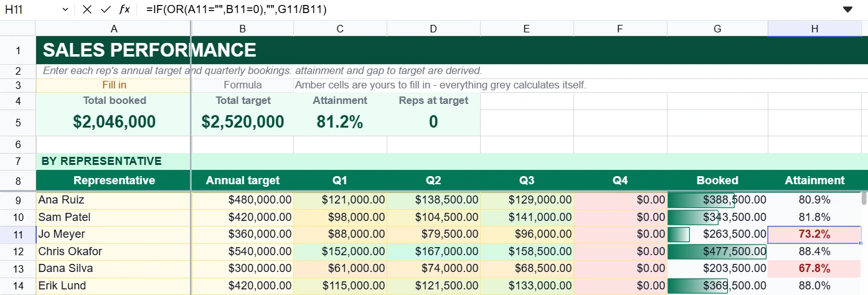
Task: Open the Name Box dropdown arrow
Action: [x=65, y=9]
